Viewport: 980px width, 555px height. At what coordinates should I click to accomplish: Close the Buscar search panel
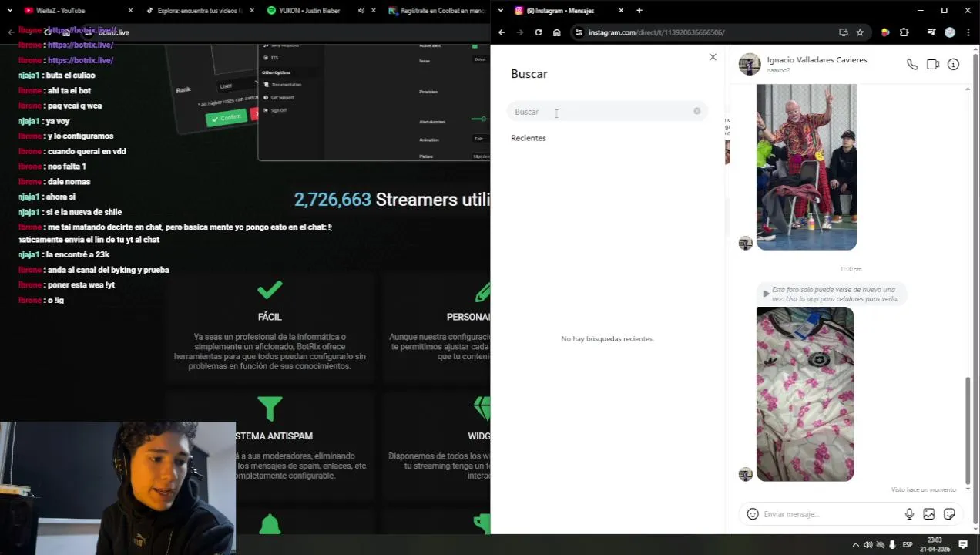(x=713, y=57)
